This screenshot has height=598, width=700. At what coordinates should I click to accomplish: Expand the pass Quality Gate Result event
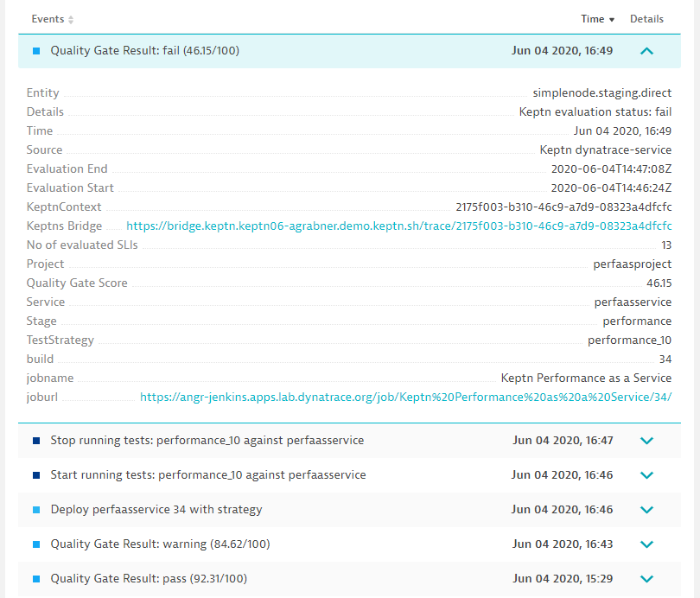point(646,579)
